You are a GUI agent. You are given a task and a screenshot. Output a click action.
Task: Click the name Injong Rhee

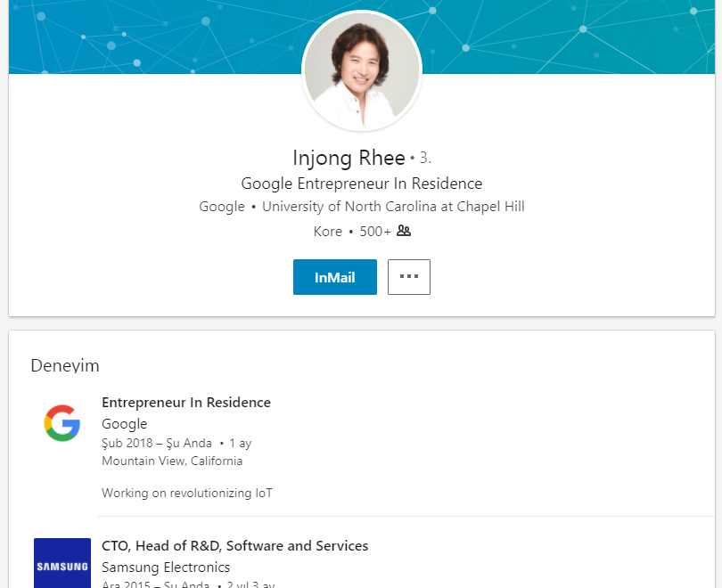tap(349, 158)
